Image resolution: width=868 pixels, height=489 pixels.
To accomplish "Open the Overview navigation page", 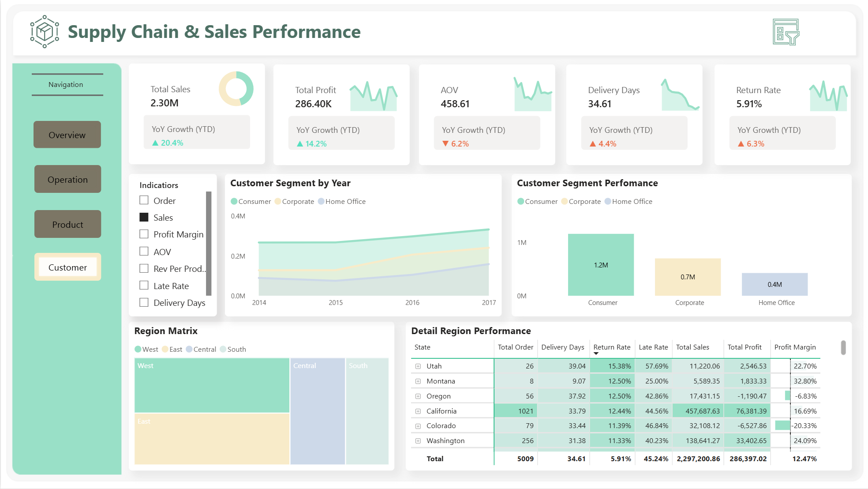I will [67, 135].
